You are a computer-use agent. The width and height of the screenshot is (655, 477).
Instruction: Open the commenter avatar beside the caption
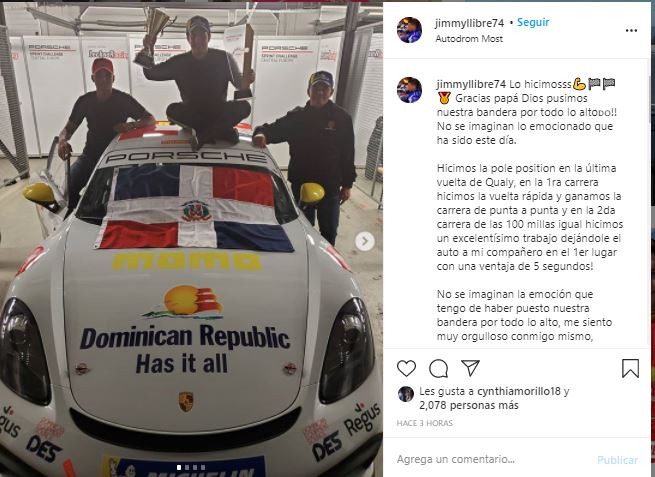pyautogui.click(x=409, y=90)
